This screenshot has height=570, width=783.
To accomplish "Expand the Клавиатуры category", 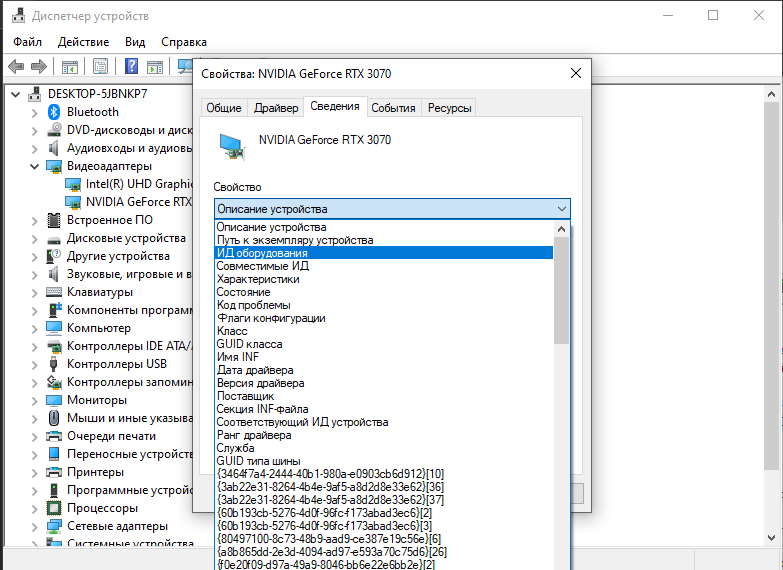I will [35, 292].
